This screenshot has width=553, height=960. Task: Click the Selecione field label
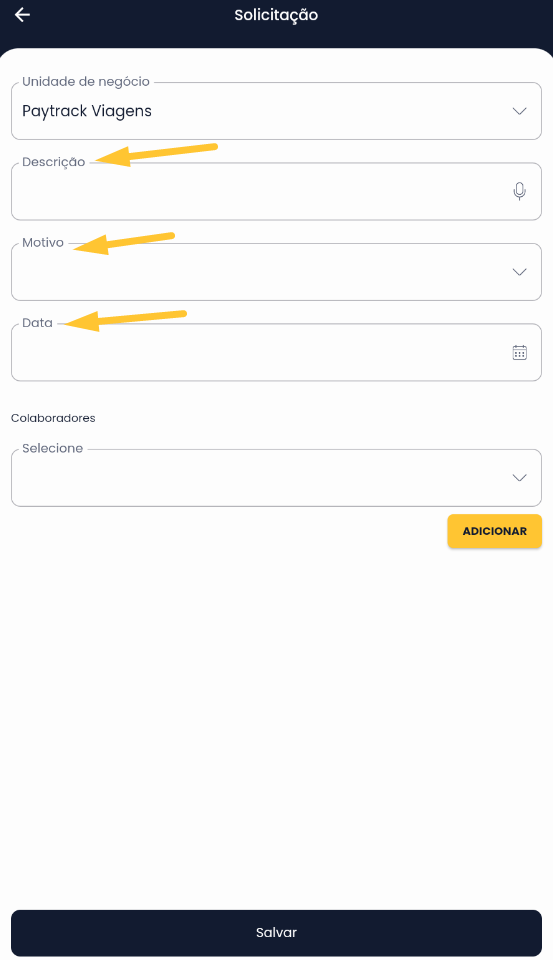(x=53, y=448)
